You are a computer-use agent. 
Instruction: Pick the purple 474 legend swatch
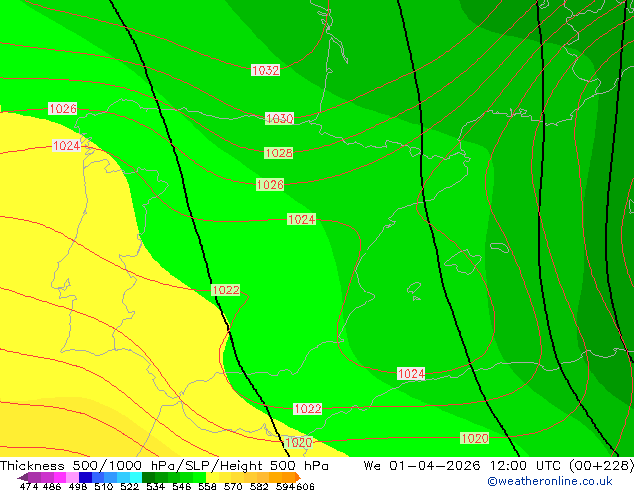click(x=34, y=477)
